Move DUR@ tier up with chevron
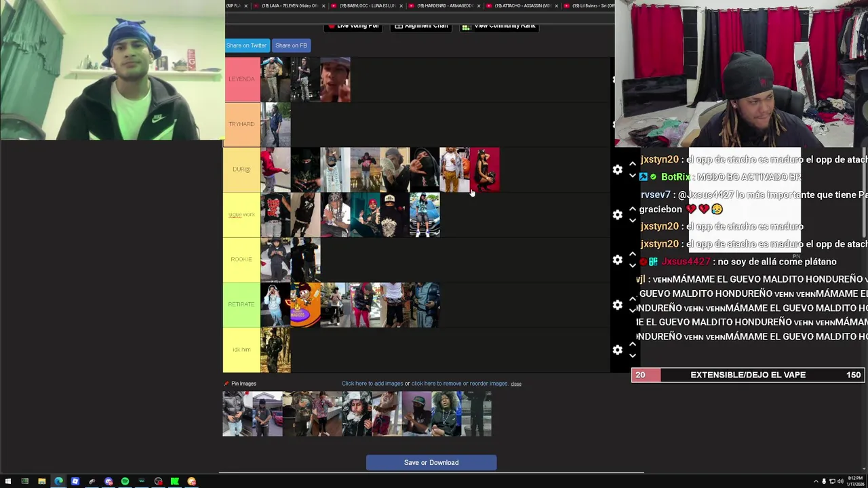The image size is (868, 488). point(632,163)
